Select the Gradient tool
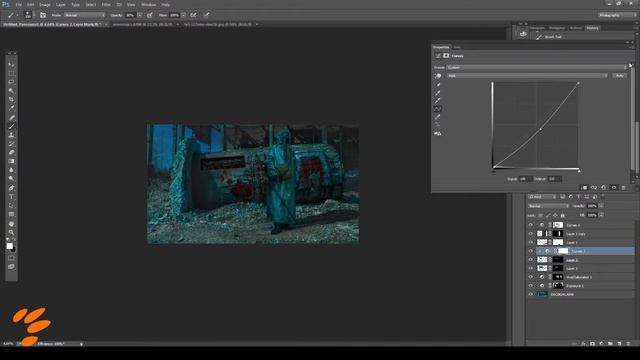640x360 pixels. pyautogui.click(x=11, y=161)
